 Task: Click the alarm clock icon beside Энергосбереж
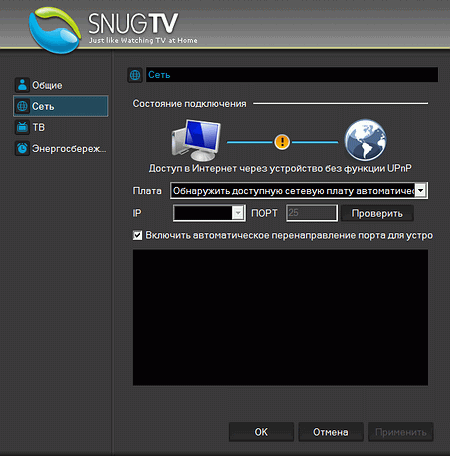click(22, 148)
